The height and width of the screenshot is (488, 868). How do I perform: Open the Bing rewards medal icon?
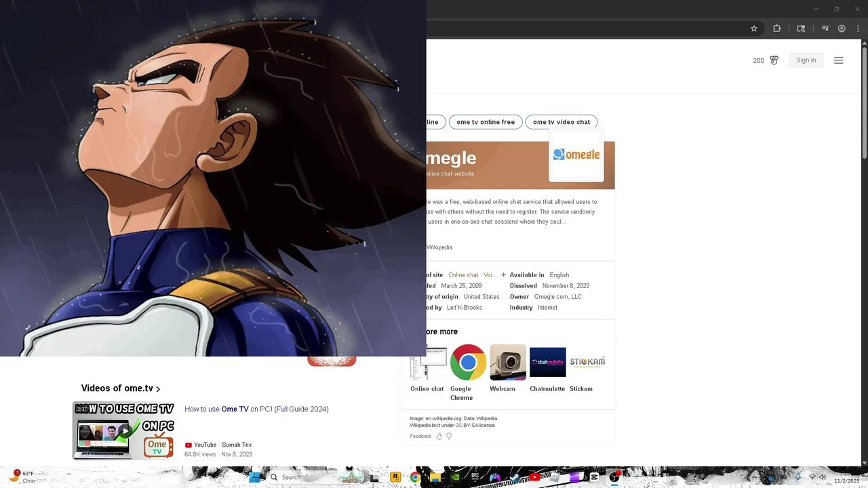pos(774,60)
